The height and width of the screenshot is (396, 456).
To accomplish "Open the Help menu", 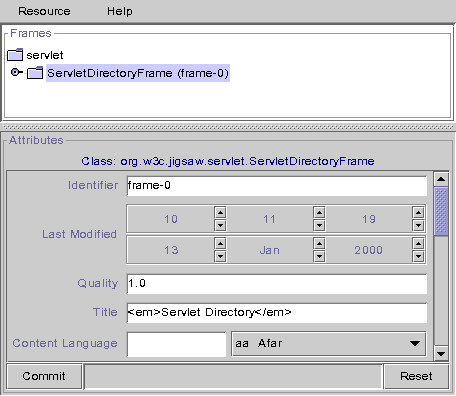I will click(x=120, y=11).
